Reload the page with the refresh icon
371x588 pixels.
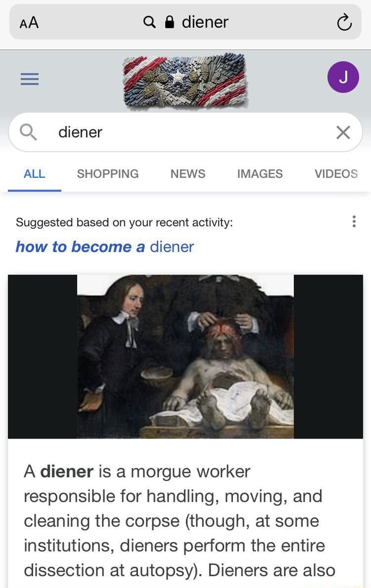(x=344, y=23)
